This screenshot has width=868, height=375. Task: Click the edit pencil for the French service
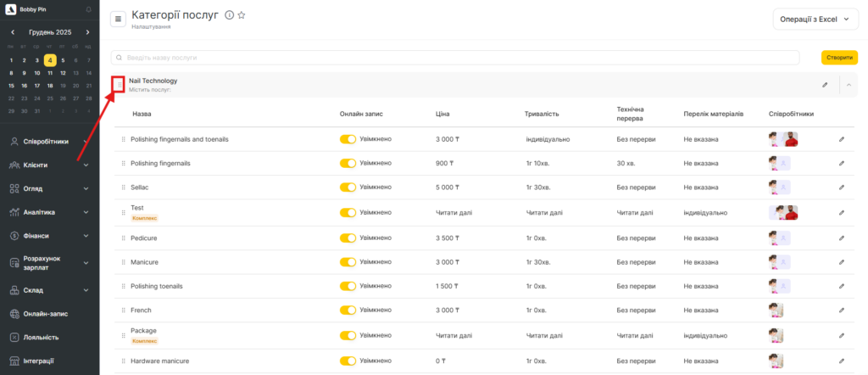(x=841, y=311)
